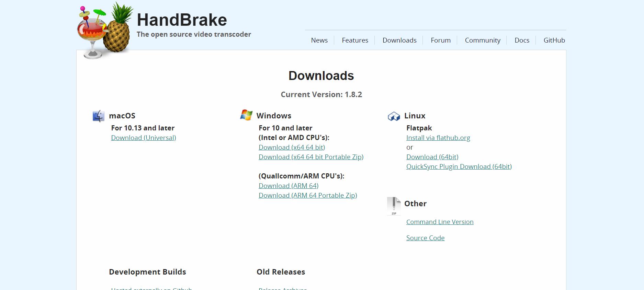Click Download (x64 64 bit) link
The width and height of the screenshot is (644, 290).
coord(292,147)
